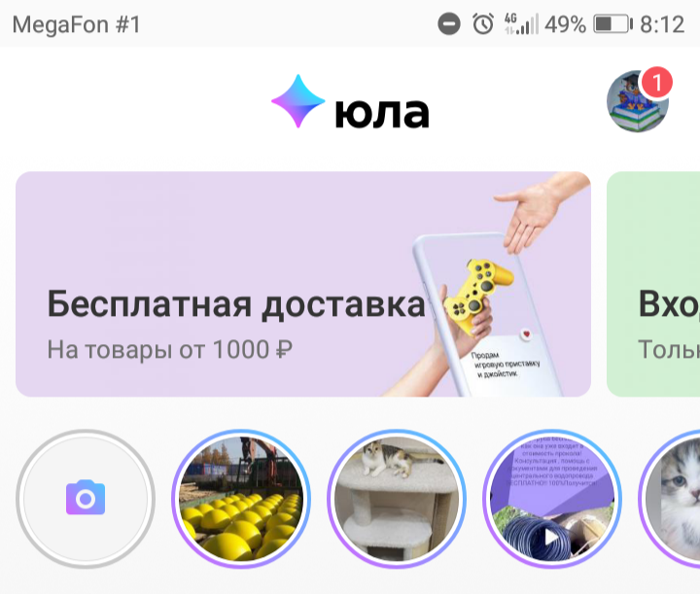Tap the 8:12 clock in status bar
Image resolution: width=700 pixels, height=594 pixels.
coord(662,24)
